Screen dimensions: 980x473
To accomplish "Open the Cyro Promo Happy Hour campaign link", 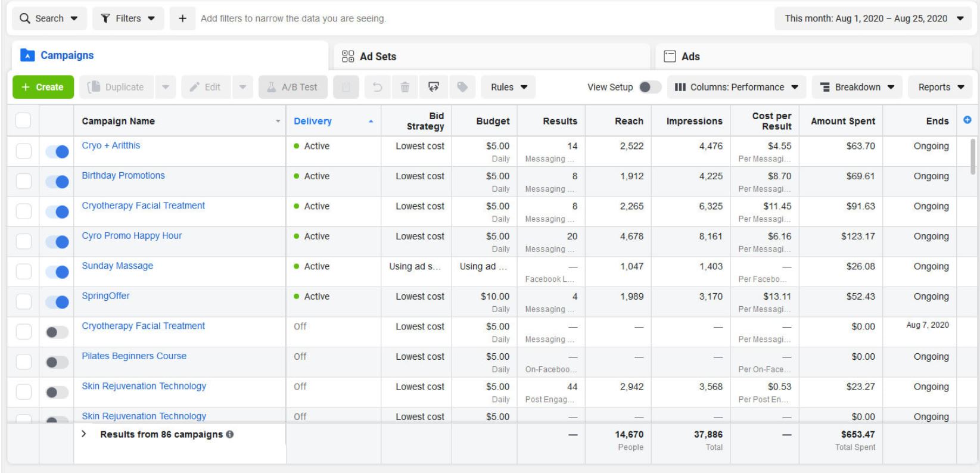I will (132, 235).
